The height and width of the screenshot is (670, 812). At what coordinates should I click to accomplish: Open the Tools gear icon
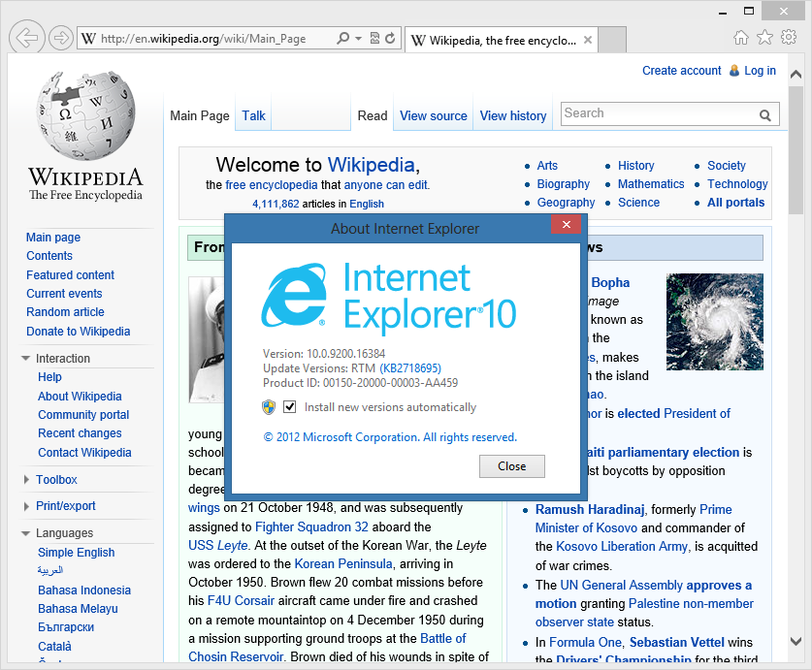789,38
